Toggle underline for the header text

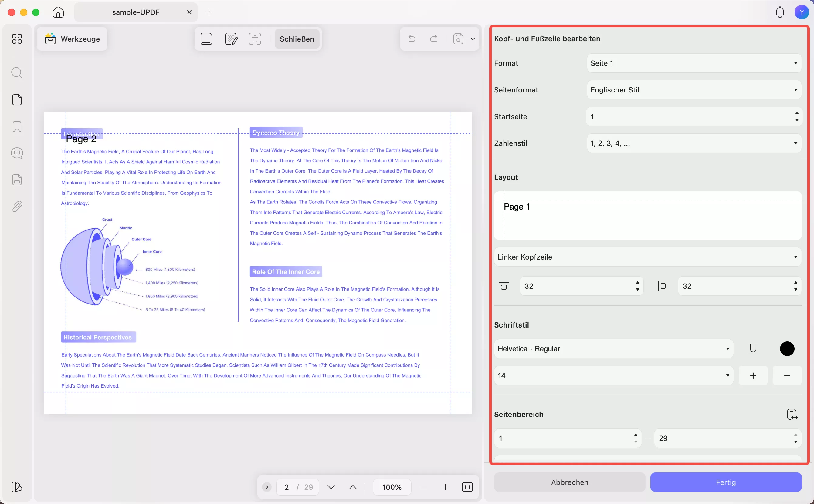click(x=753, y=349)
